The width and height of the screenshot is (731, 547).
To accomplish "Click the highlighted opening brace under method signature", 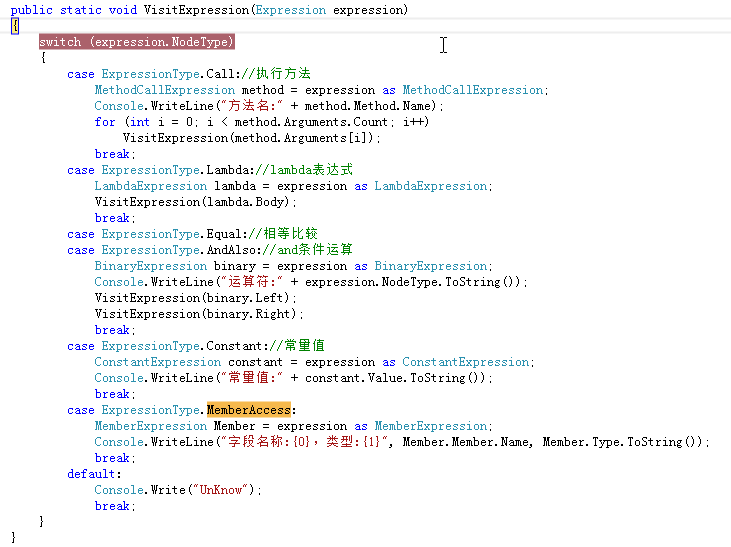I will (14, 26).
